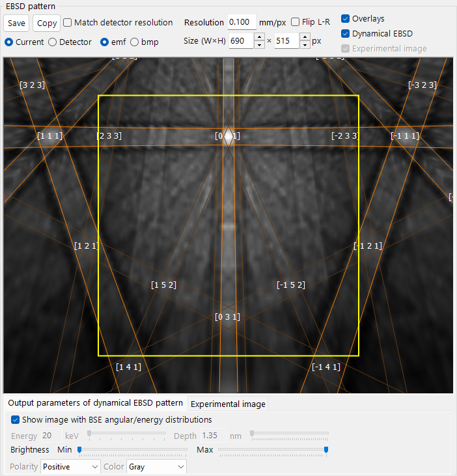Click the Energy keV input field
The image size is (457, 476).
tap(51, 436)
